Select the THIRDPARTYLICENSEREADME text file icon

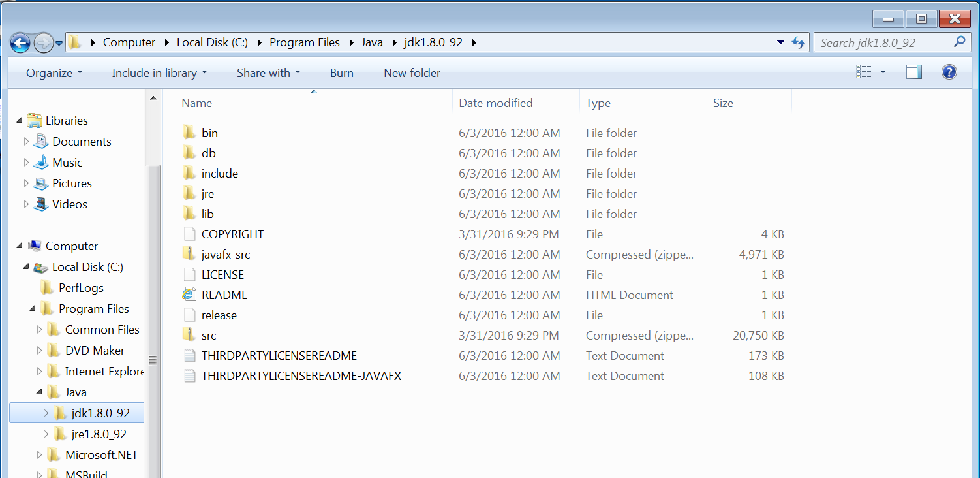(189, 356)
